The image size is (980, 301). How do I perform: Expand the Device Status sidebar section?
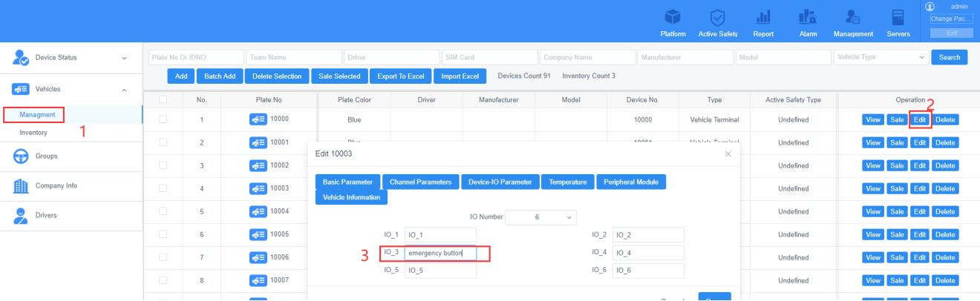[124, 58]
